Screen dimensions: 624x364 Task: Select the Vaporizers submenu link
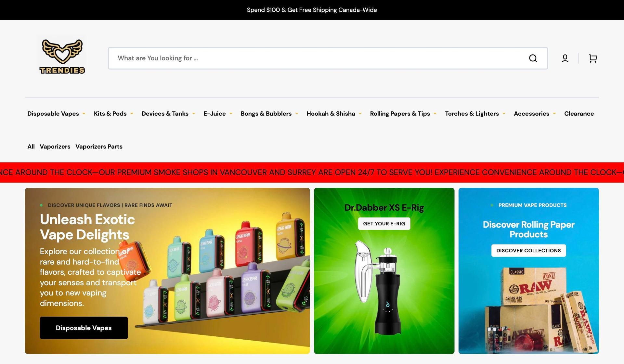(55, 146)
